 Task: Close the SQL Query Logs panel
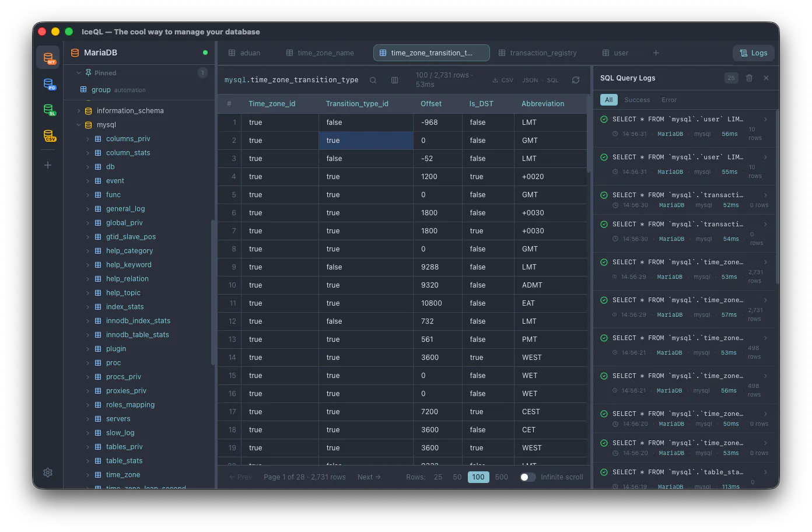[766, 78]
